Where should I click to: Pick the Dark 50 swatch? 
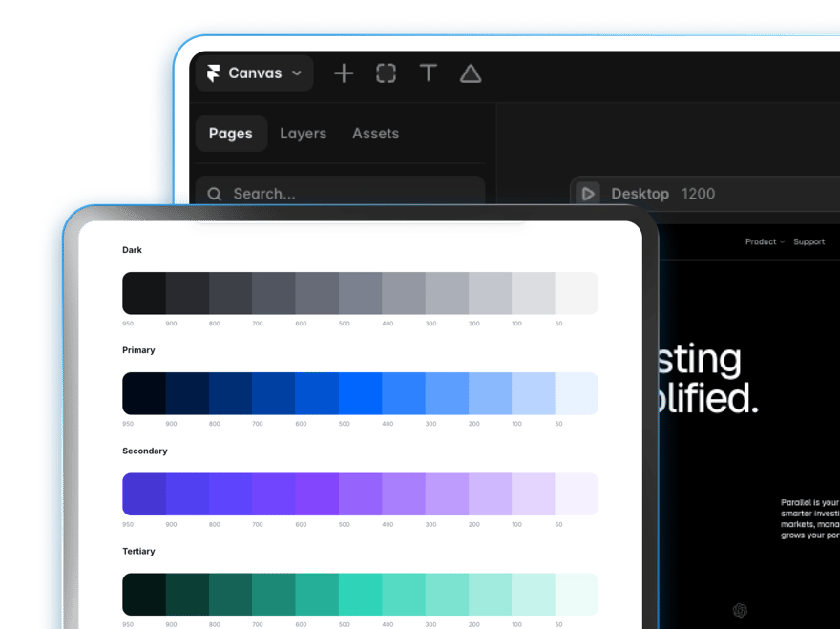click(x=577, y=293)
